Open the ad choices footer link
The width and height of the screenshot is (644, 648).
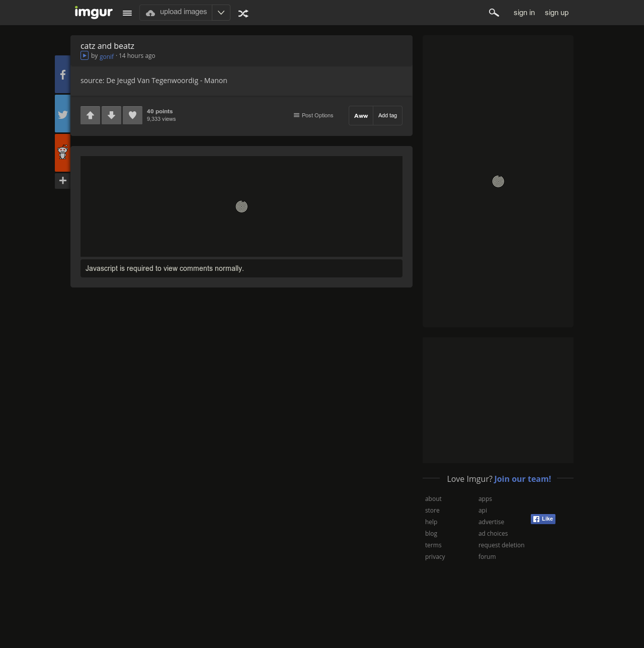(x=493, y=534)
